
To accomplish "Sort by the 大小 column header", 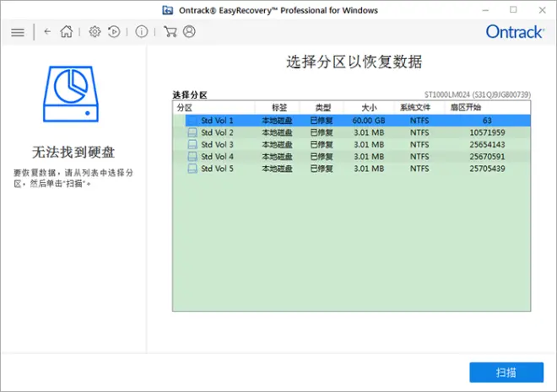I will (x=369, y=108).
